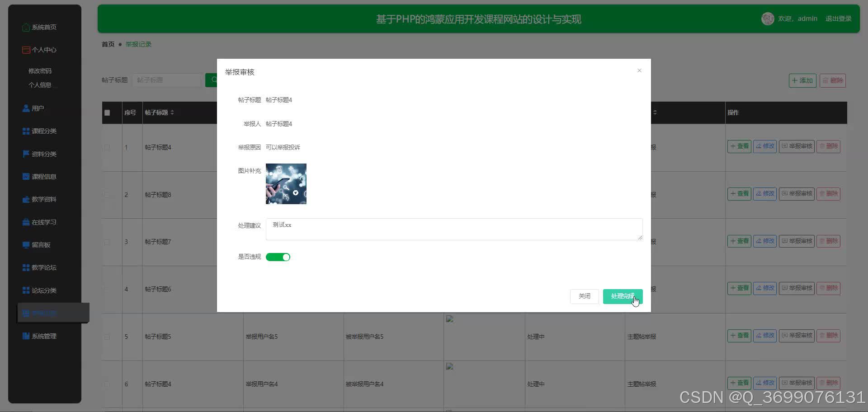This screenshot has height=412, width=868.
Task: Expand the 个人中心 sidebar menu
Action: click(x=39, y=50)
